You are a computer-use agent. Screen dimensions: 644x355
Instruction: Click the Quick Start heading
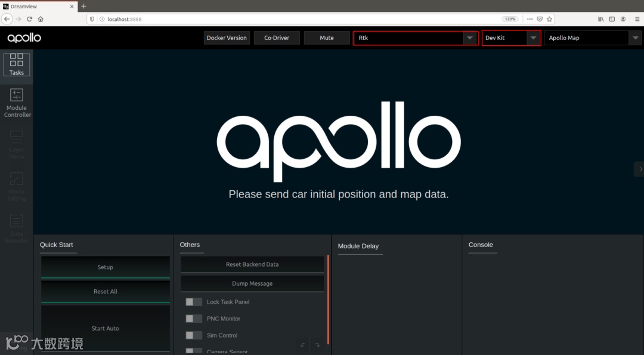click(56, 245)
